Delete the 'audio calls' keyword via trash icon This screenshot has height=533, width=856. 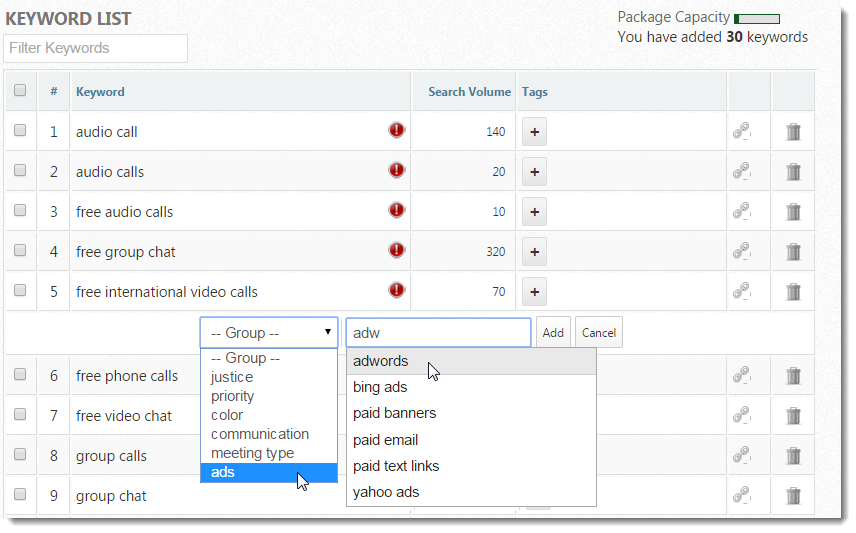pos(793,172)
